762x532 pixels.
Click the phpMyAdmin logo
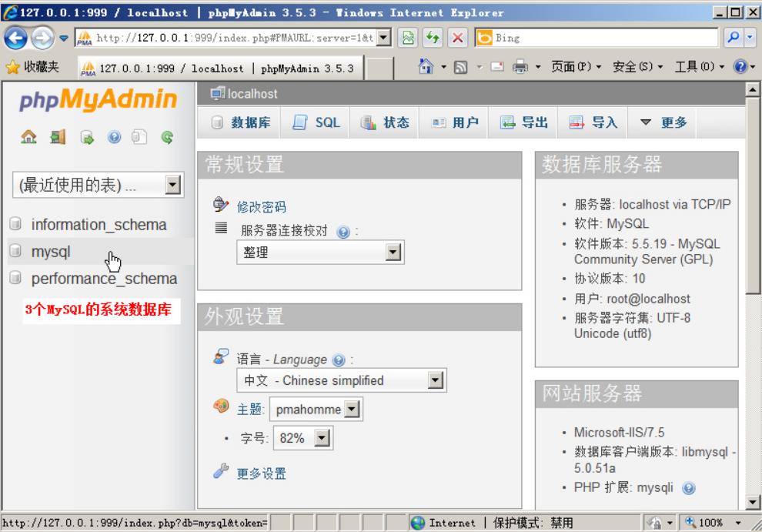(x=98, y=99)
